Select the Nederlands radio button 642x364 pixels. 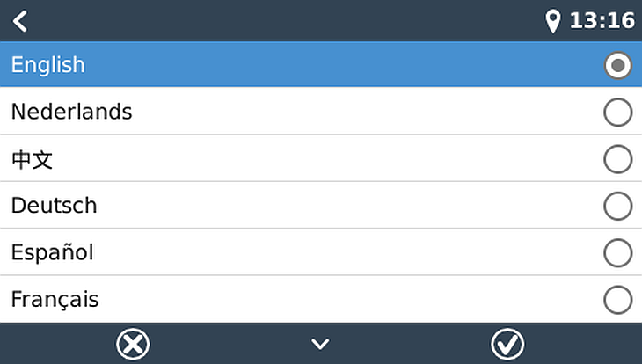[618, 113]
